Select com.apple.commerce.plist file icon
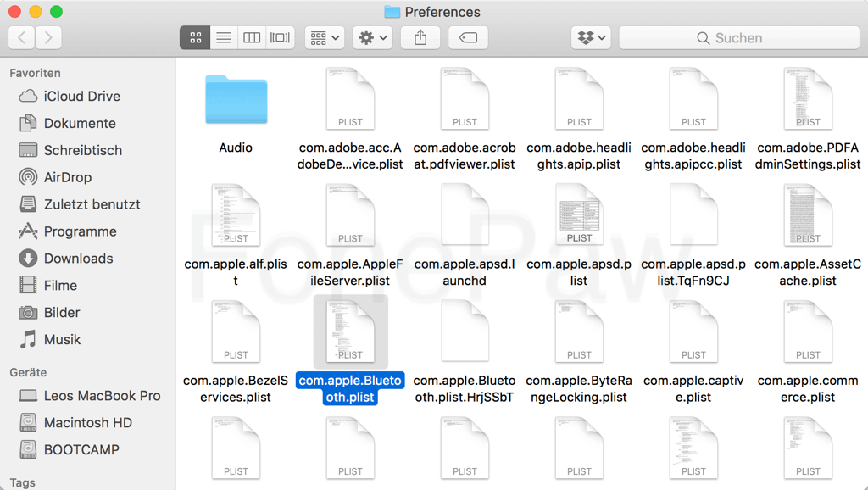Screen dimensions: 868x490 808,331
